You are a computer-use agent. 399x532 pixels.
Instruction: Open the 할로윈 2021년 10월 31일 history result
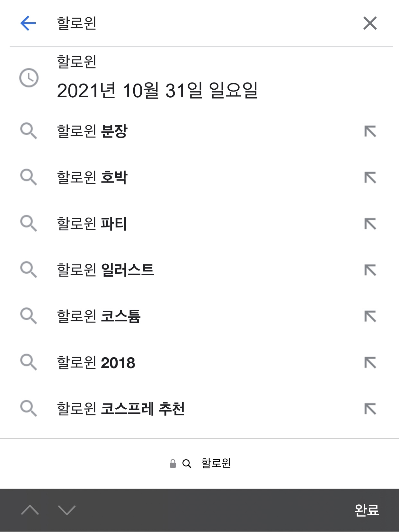tap(157, 77)
